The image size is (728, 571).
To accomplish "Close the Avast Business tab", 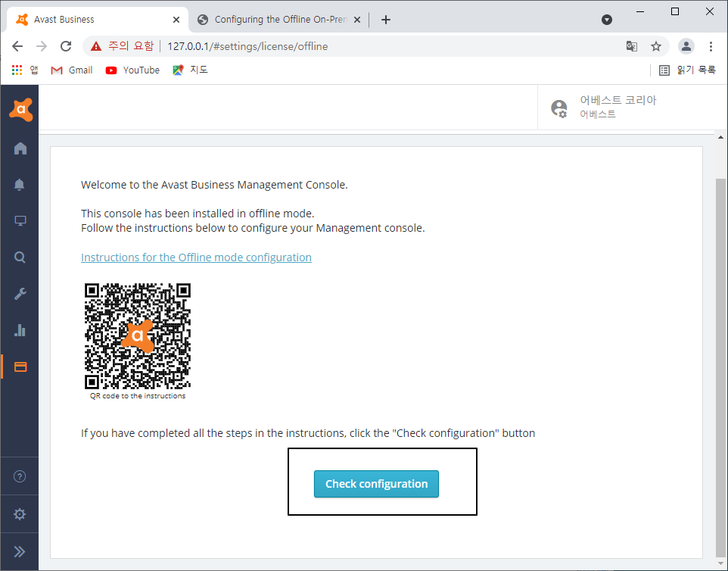I will click(x=176, y=20).
